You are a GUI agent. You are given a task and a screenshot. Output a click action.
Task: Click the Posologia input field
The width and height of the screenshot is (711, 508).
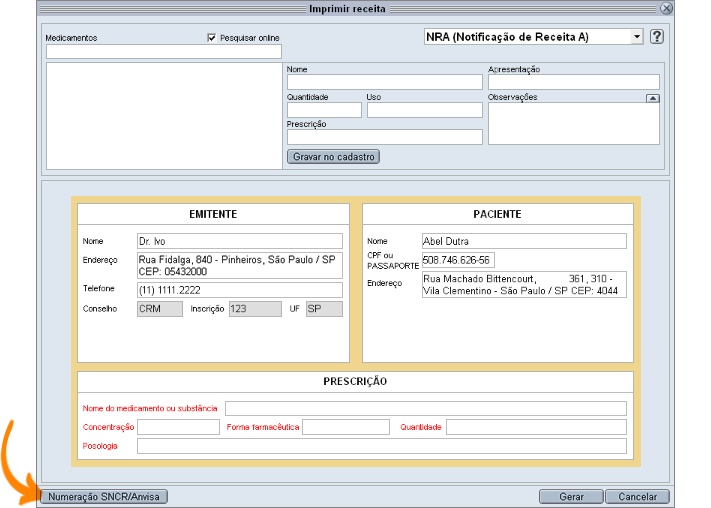[x=382, y=446]
